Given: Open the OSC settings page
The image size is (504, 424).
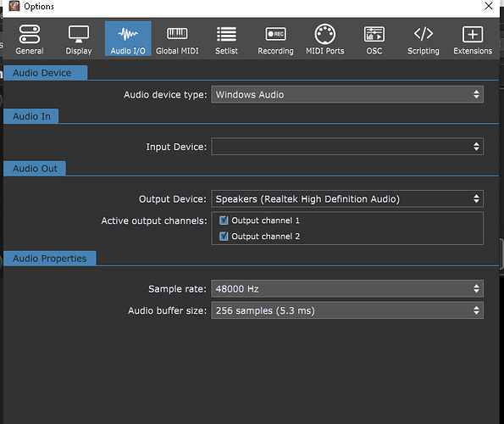Looking at the screenshot, I should [374, 39].
